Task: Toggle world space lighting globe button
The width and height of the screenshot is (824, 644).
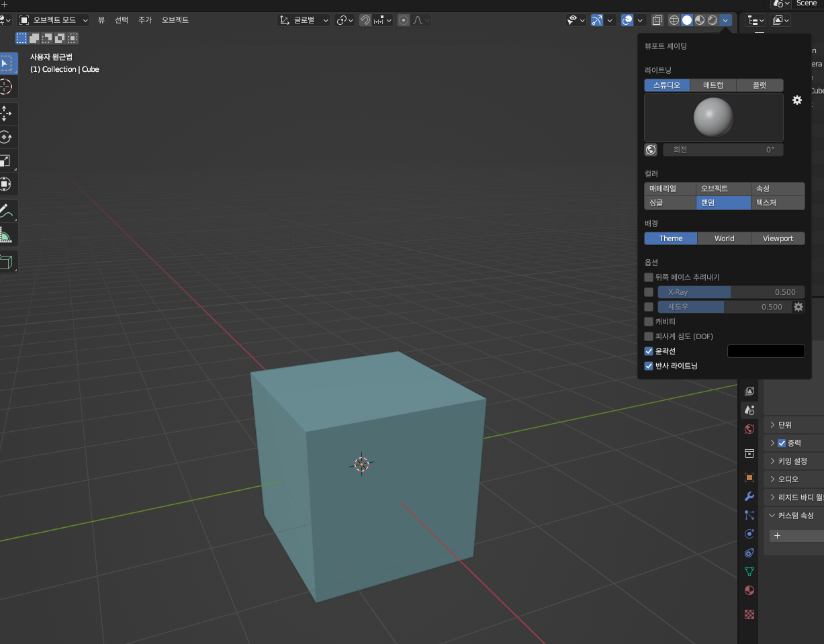Action: 651,150
